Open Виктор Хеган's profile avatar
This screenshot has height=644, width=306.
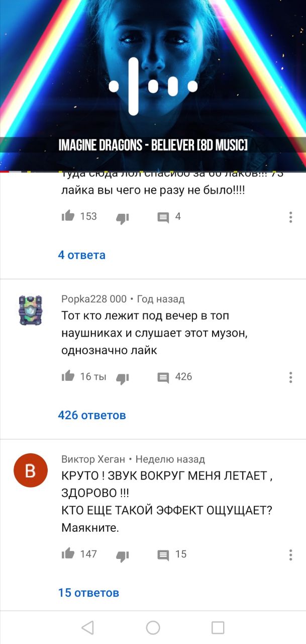pyautogui.click(x=30, y=470)
